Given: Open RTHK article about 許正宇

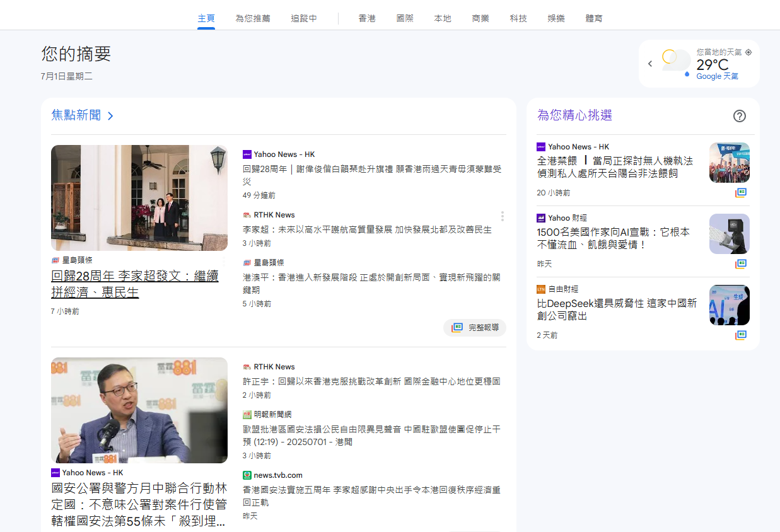Looking at the screenshot, I should pos(371,381).
